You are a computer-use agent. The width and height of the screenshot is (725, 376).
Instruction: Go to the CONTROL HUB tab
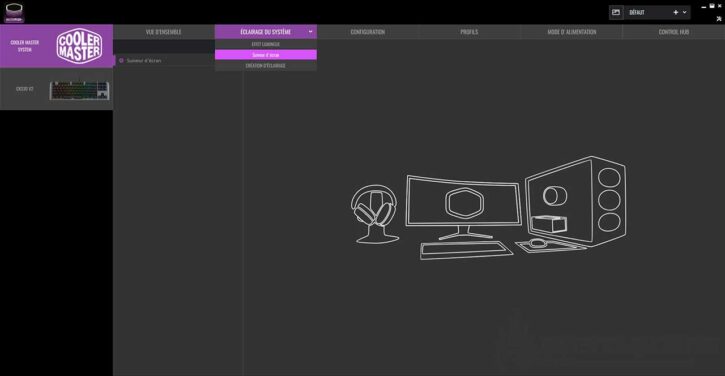click(x=674, y=32)
